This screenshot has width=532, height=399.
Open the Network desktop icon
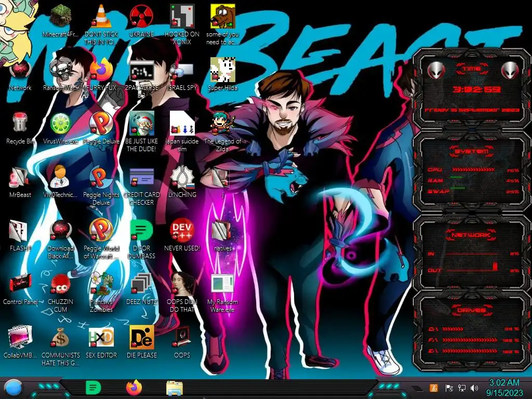(x=20, y=70)
